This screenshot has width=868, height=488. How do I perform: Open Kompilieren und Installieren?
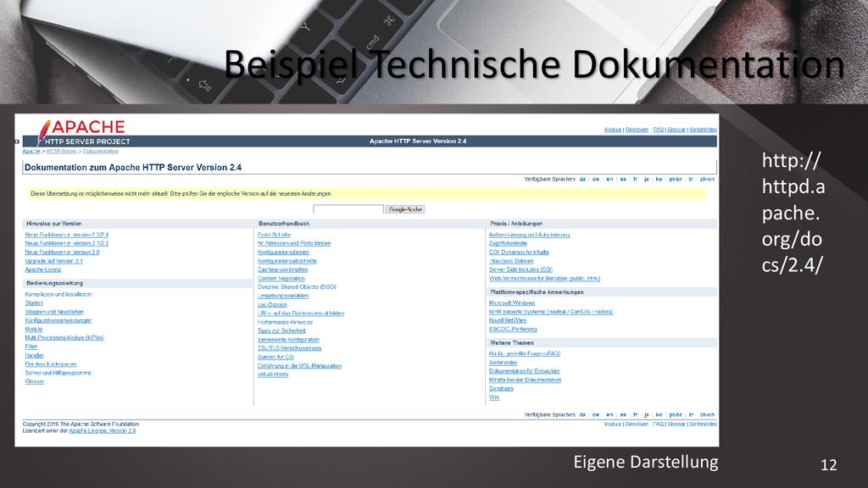58,294
